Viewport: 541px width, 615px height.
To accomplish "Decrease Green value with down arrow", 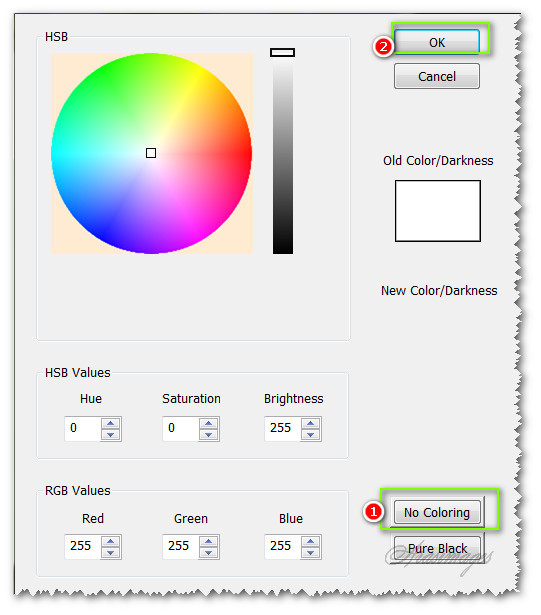I will (209, 552).
